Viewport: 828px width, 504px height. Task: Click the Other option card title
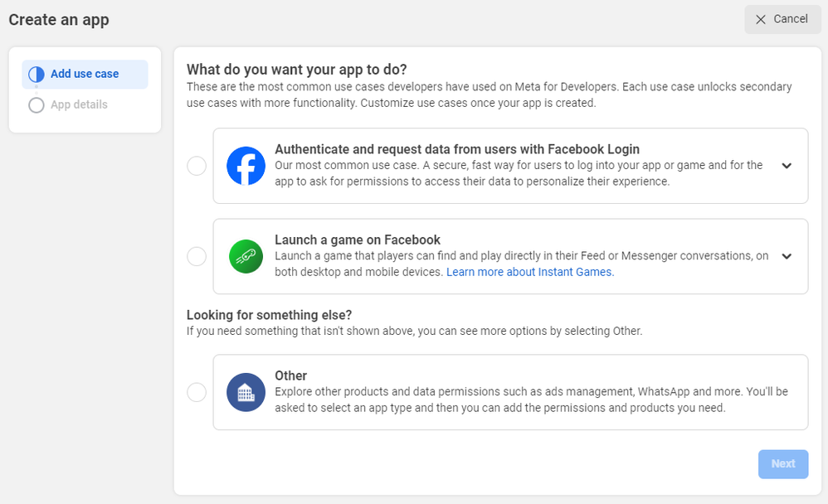(x=290, y=376)
